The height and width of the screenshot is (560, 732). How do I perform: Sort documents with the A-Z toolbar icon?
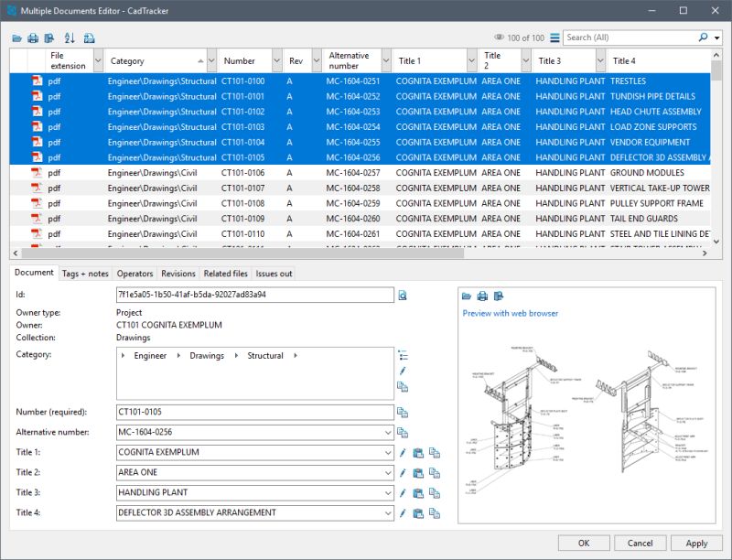(70, 38)
